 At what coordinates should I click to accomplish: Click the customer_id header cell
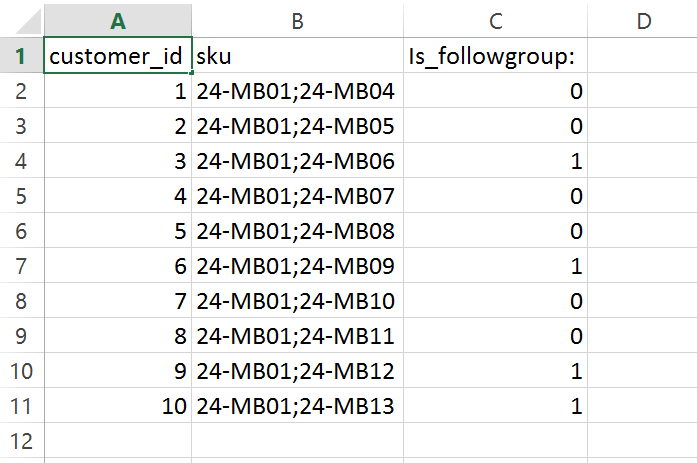click(119, 57)
